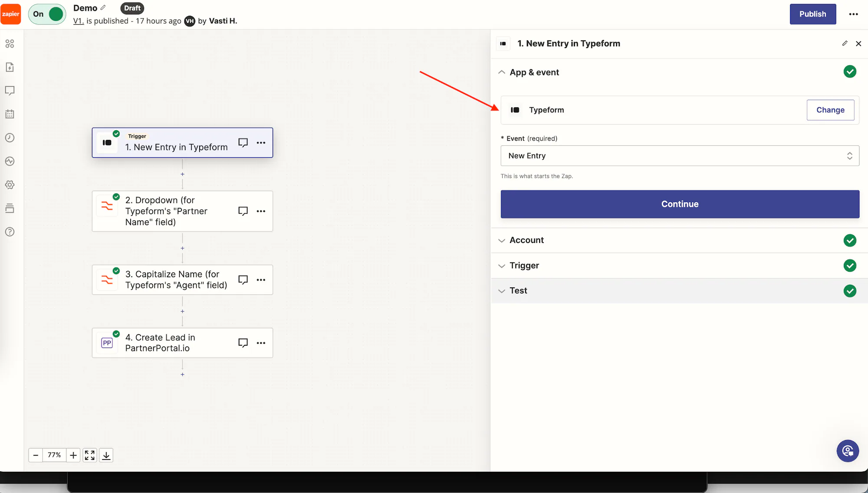The image size is (868, 493).
Task: Open the calendar schedule sidebar icon
Action: click(10, 114)
